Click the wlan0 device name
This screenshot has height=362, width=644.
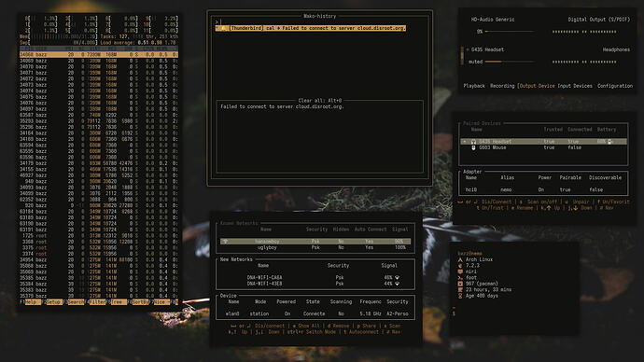pyautogui.click(x=232, y=313)
